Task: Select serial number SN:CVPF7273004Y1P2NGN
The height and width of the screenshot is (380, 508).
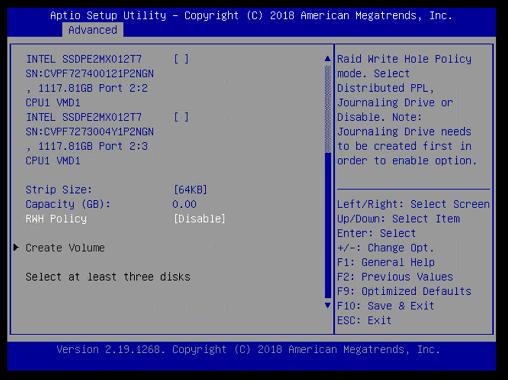Action: (90, 132)
